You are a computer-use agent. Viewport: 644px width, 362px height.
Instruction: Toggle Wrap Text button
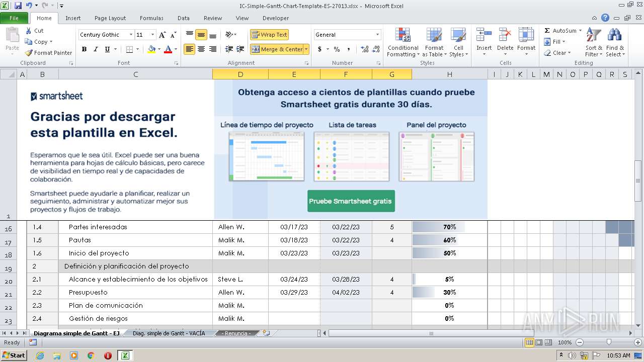tap(269, 35)
